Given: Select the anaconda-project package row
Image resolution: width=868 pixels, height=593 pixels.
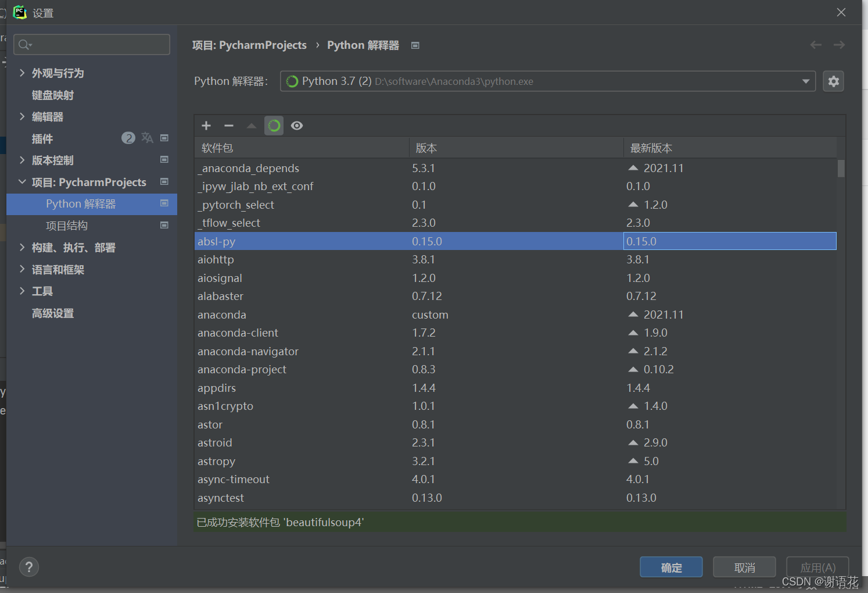Looking at the screenshot, I should [516, 369].
